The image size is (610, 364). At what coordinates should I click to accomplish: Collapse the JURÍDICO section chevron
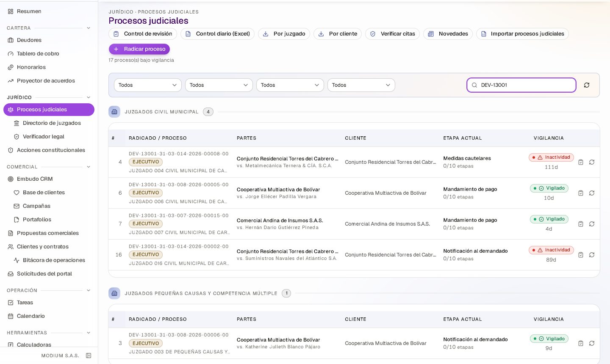click(x=89, y=97)
